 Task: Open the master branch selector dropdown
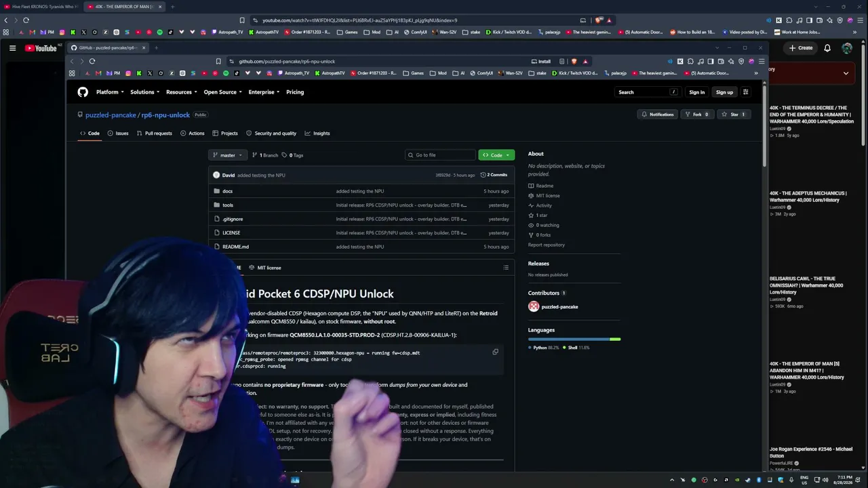point(228,155)
